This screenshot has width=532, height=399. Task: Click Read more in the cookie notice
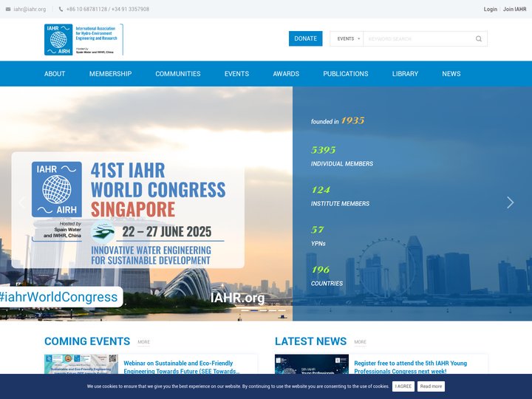point(431,386)
